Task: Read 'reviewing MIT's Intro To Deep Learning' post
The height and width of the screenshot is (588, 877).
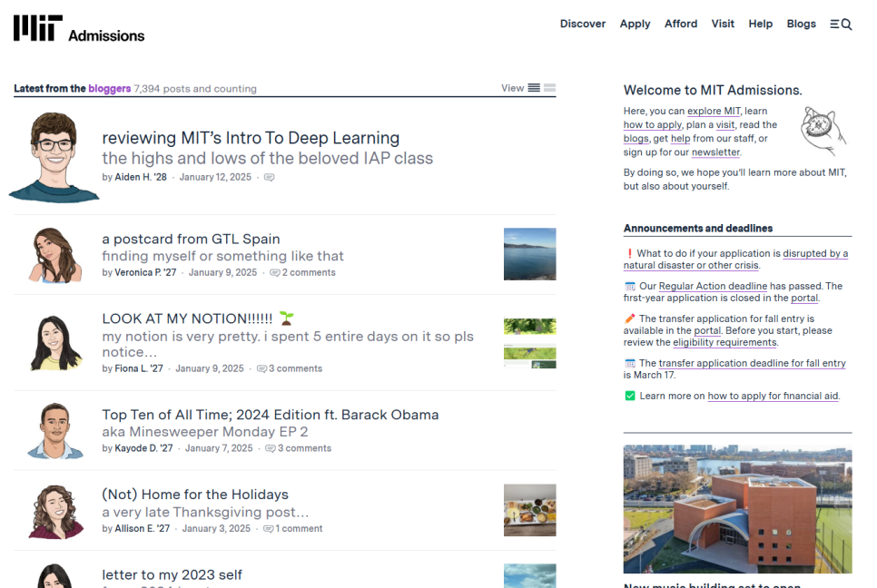Action: [x=251, y=138]
